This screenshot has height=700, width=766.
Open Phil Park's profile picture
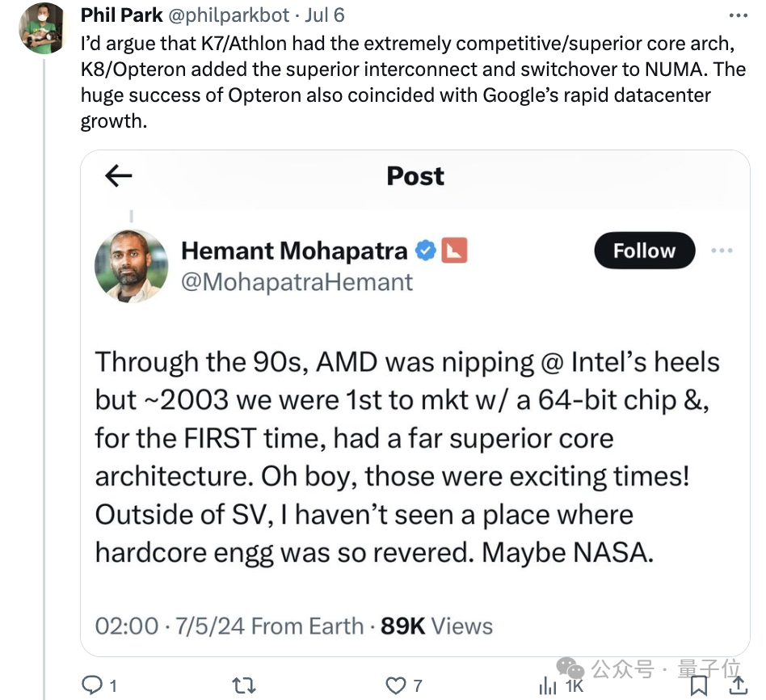click(x=44, y=29)
